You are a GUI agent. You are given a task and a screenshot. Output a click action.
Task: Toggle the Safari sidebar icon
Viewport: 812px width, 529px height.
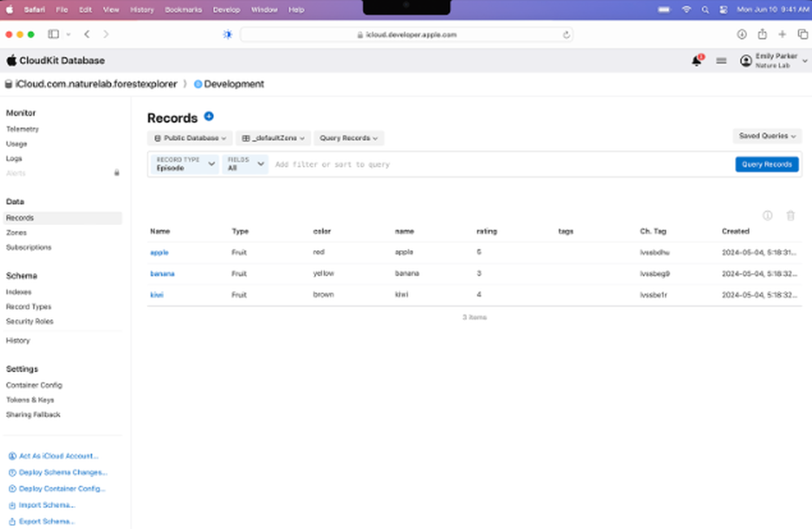[54, 34]
